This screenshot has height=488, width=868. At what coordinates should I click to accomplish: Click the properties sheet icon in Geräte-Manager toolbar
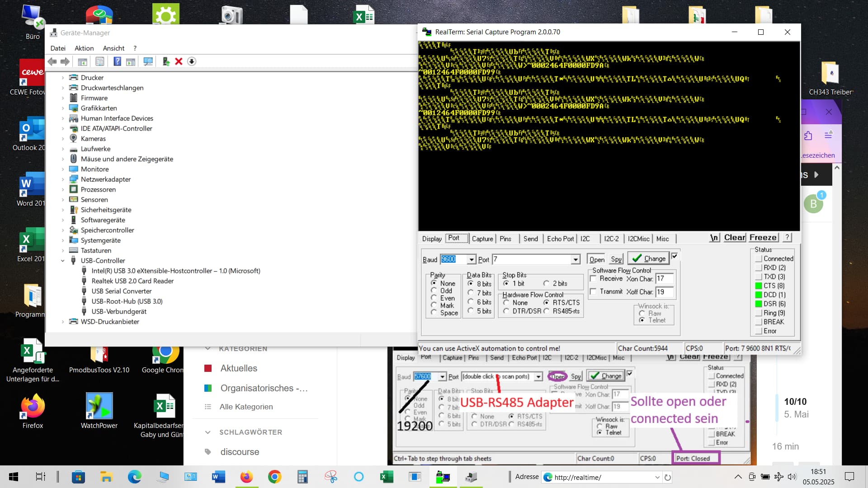pyautogui.click(x=99, y=61)
